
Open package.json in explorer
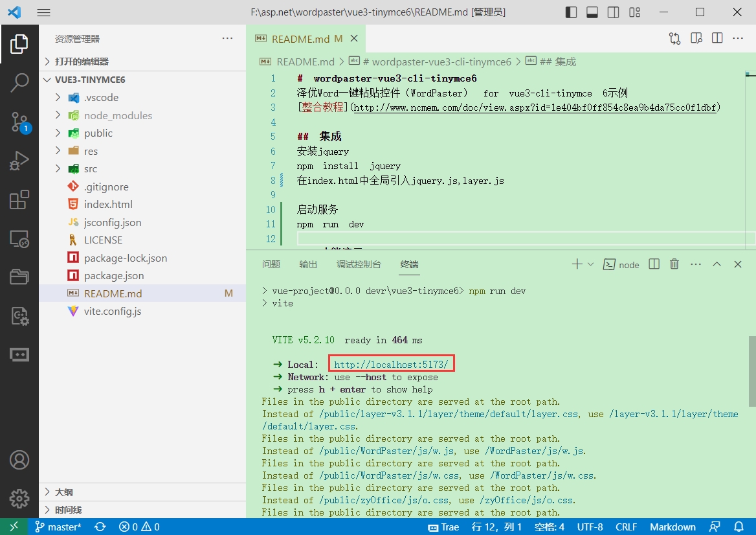114,275
